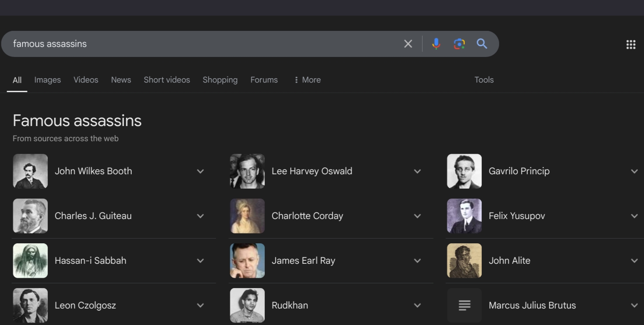Expand the James Earl Ray entry chevron

(x=417, y=261)
